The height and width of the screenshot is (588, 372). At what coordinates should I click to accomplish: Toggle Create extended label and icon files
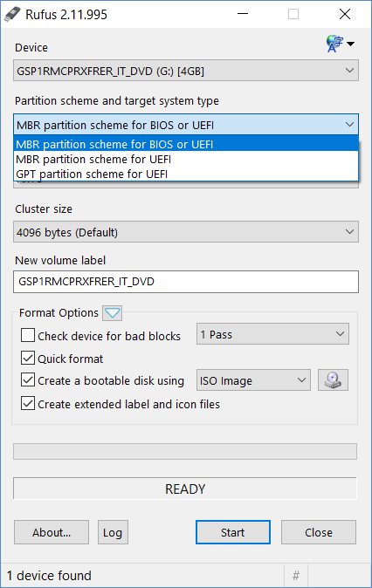tap(28, 404)
